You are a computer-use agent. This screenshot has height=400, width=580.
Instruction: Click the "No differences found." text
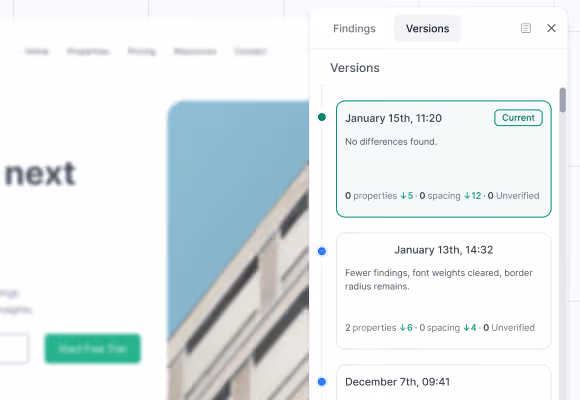pyautogui.click(x=391, y=142)
